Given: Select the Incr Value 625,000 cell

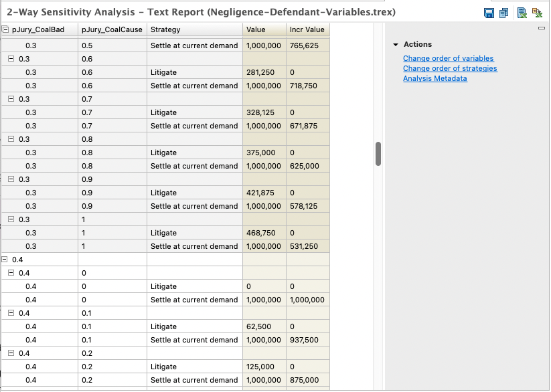Looking at the screenshot, I should (308, 166).
